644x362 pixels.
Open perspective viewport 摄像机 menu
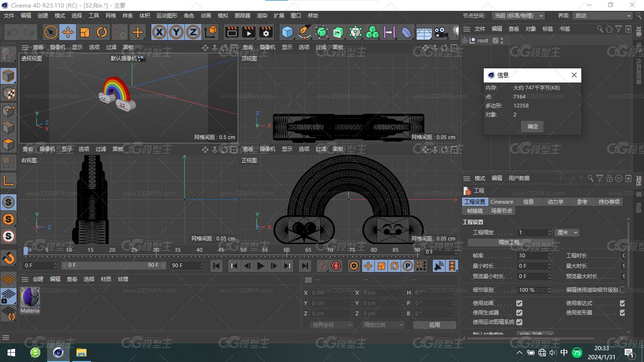pyautogui.click(x=58, y=47)
